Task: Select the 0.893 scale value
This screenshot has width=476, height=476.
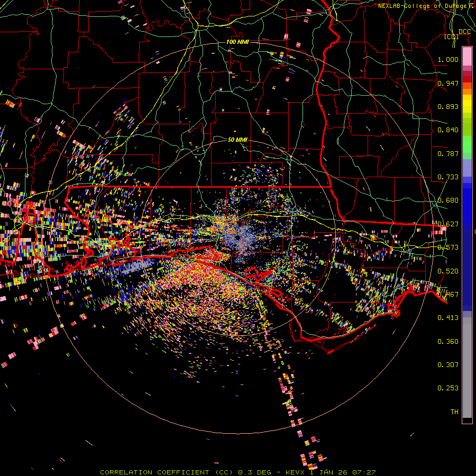Action: [x=448, y=106]
